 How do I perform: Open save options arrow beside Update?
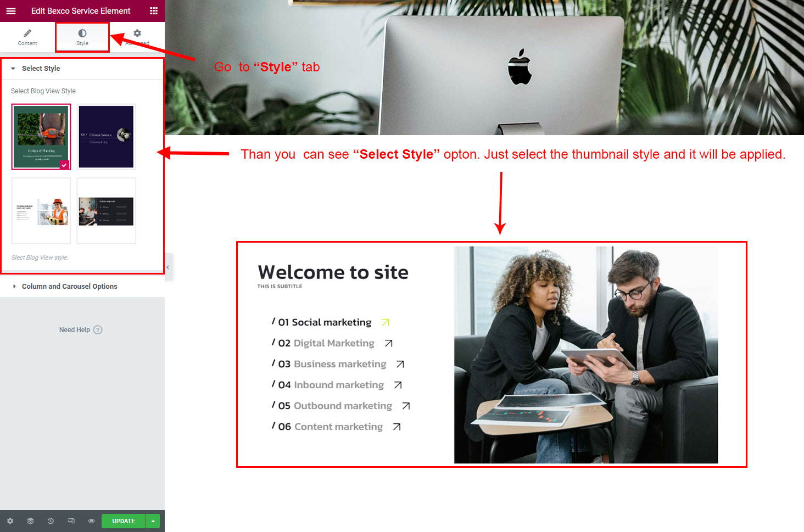coord(153,521)
